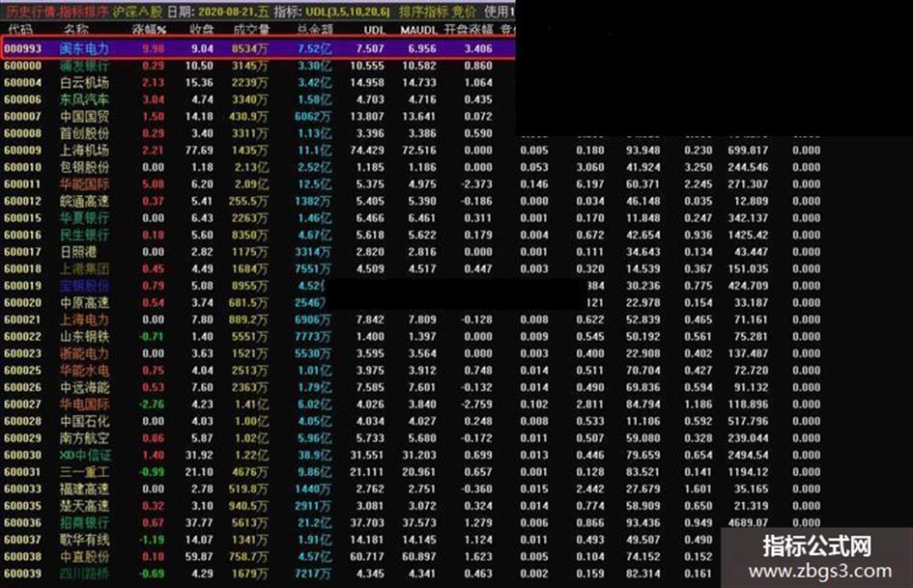Viewport: 913px width, 588px height.
Task: Click the indicator UDL(3,5,10,20,6) setting
Action: 348,12
